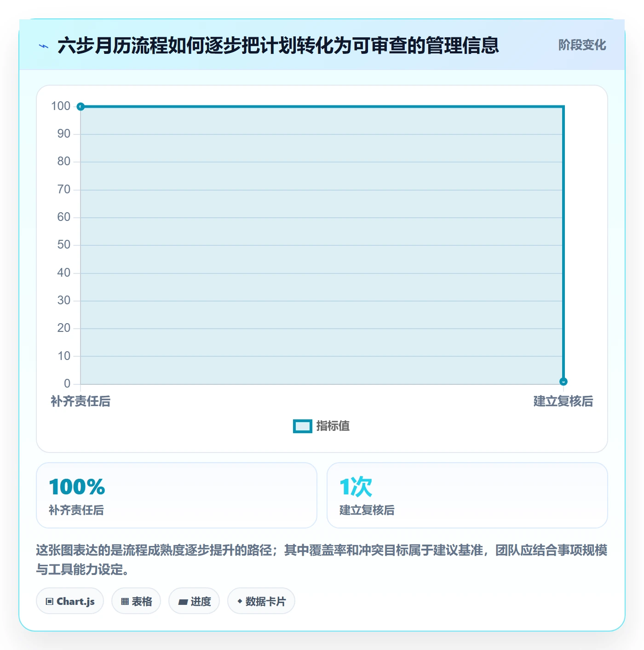This screenshot has width=644, height=650.
Task: Click the data point at 建立复核后 near 0
Action: click(563, 381)
